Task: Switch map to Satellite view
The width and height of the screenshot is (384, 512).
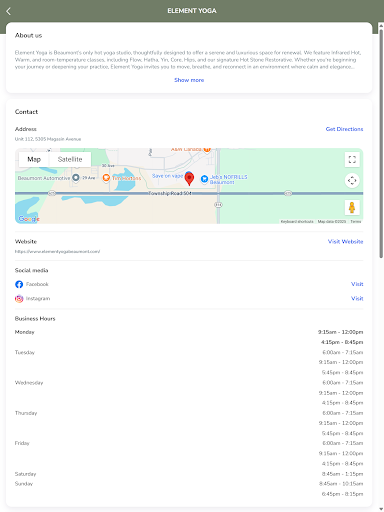Action: (x=70, y=159)
